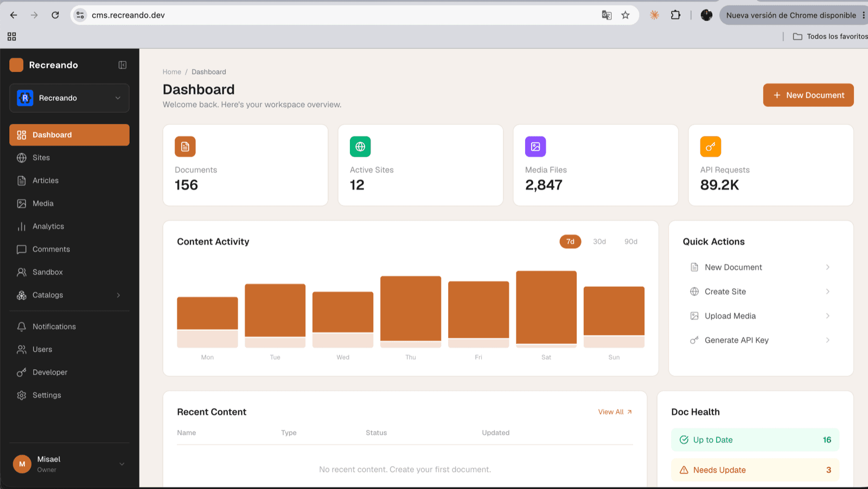Open Comments in sidebar
The height and width of the screenshot is (489, 868).
[69, 249]
